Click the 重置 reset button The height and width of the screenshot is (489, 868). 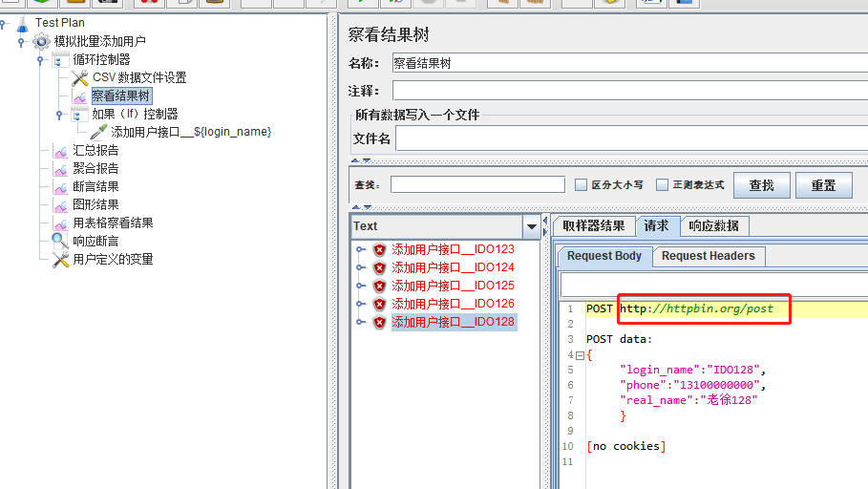coord(824,185)
